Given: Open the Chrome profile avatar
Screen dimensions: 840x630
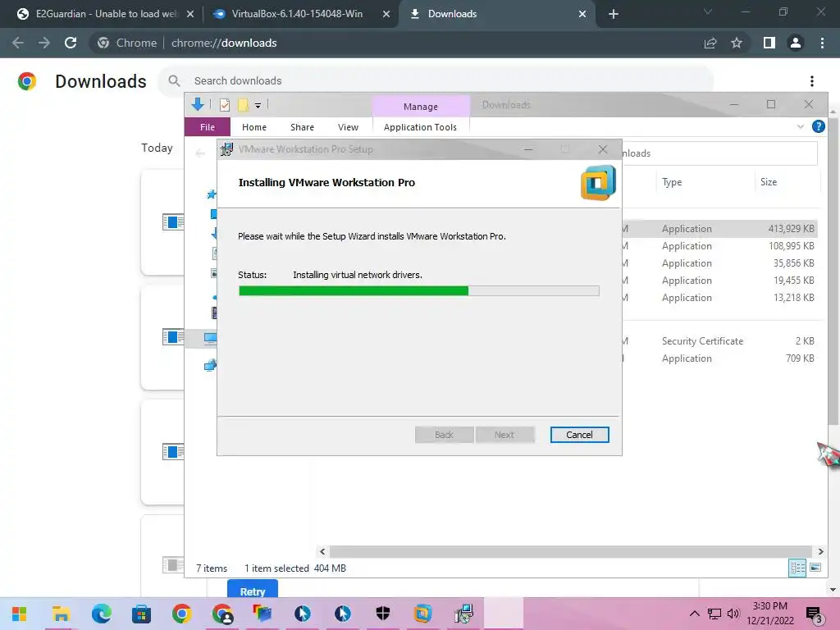Looking at the screenshot, I should point(796,43).
